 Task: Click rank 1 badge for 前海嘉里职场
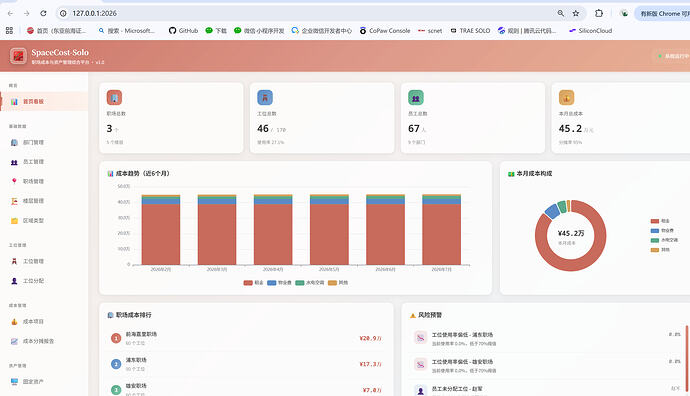116,338
